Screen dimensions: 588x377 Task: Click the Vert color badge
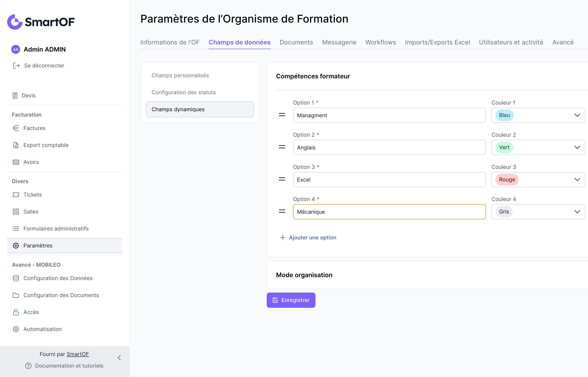tap(504, 147)
